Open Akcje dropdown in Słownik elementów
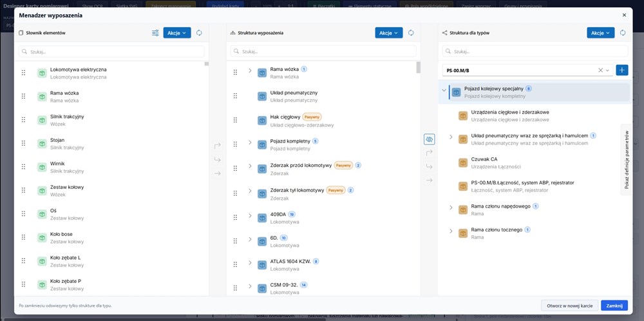This screenshot has height=321, width=644. (176, 33)
